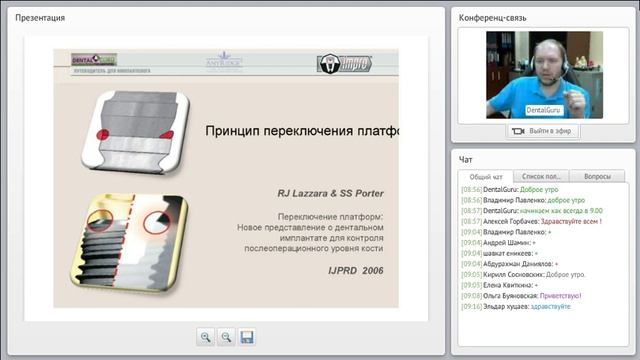Click the upper implant cross-section image
Screen dimensions: 640x360
tap(136, 132)
